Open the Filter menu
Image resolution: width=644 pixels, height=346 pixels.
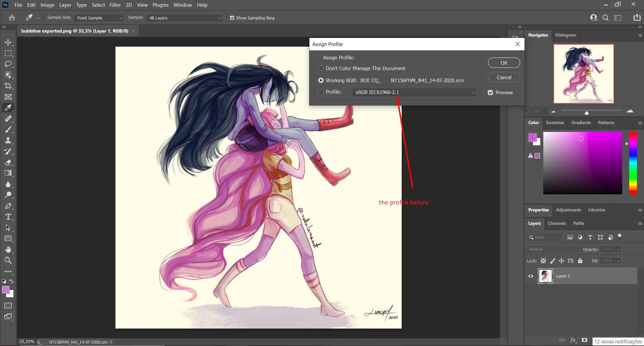pyautogui.click(x=115, y=5)
